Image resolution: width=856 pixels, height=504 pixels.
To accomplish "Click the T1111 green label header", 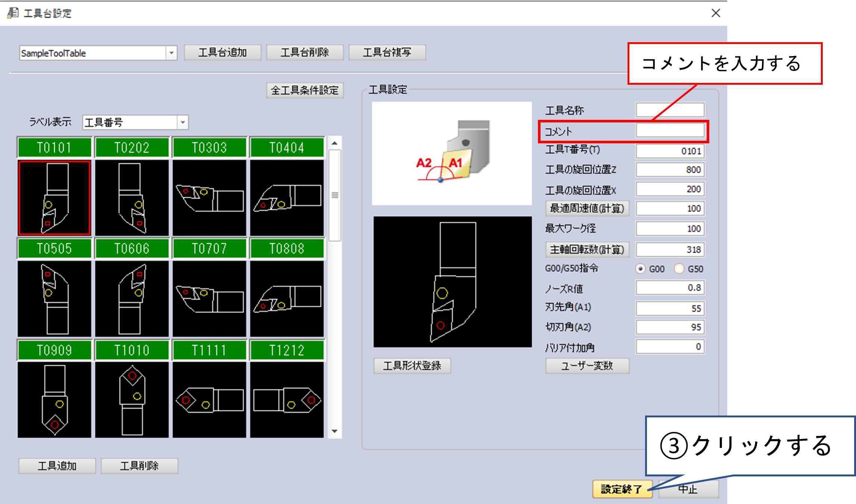I will [x=209, y=350].
